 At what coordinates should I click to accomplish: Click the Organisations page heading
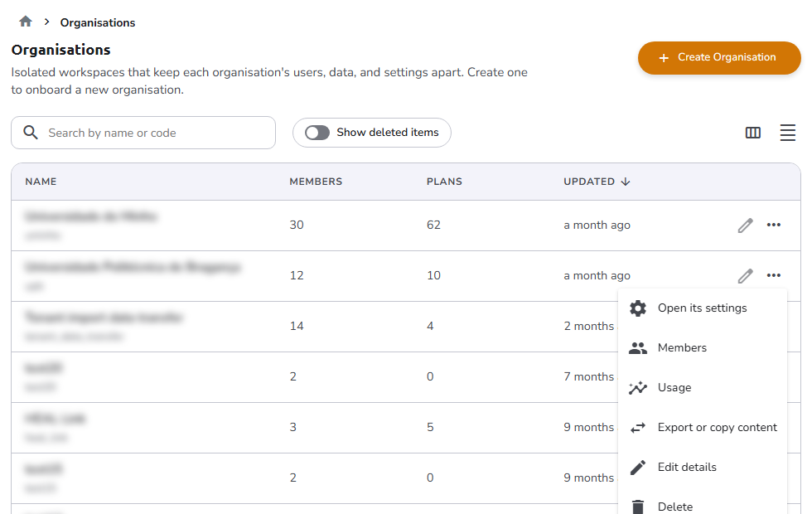click(61, 50)
